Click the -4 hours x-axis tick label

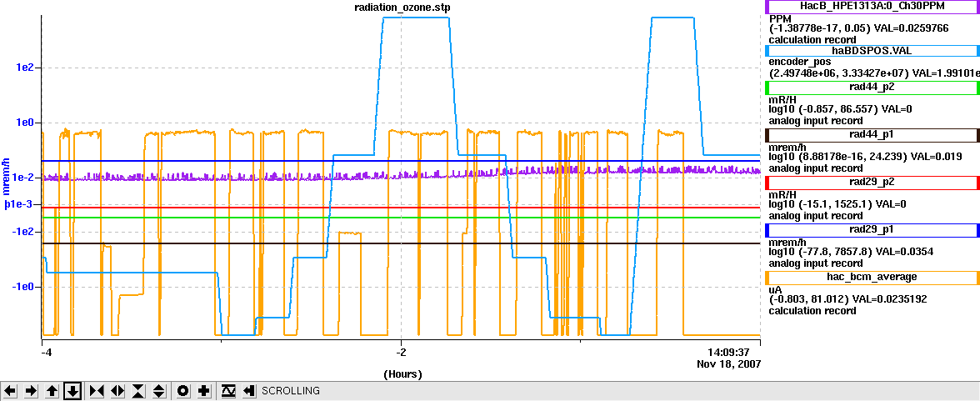point(45,352)
